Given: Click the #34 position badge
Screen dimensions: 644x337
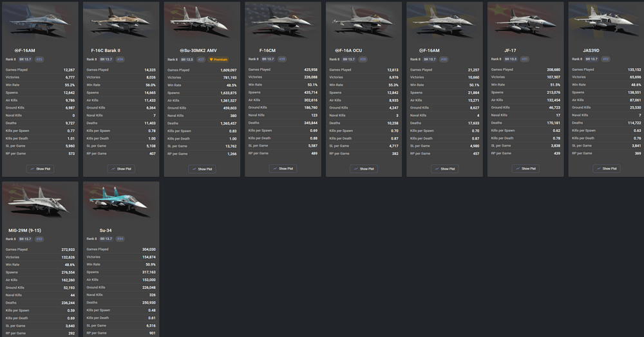Looking at the screenshot, I should point(120,239).
